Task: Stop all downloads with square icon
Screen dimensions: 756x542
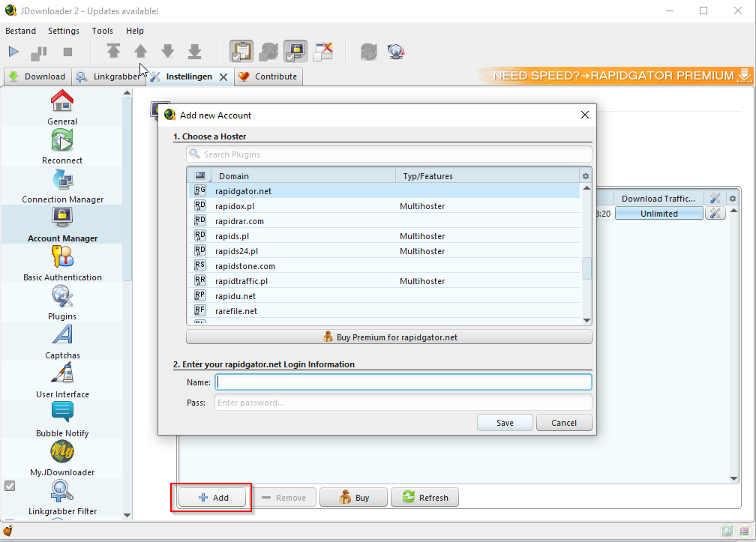Action: click(68, 52)
